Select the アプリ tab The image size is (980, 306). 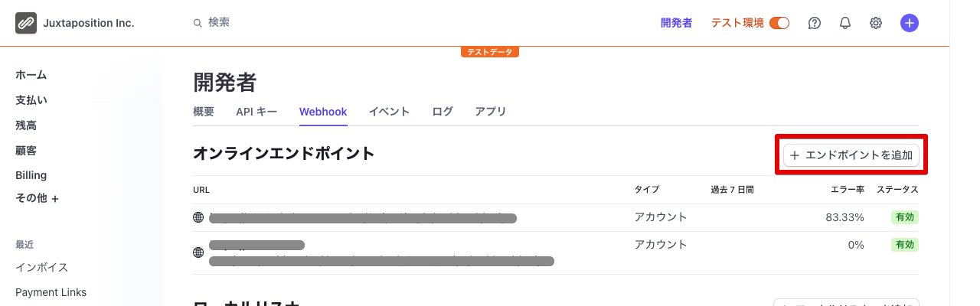coord(491,112)
